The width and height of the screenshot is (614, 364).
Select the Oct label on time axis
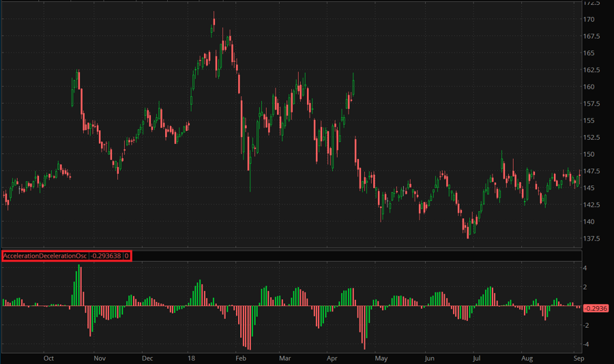tap(48, 357)
